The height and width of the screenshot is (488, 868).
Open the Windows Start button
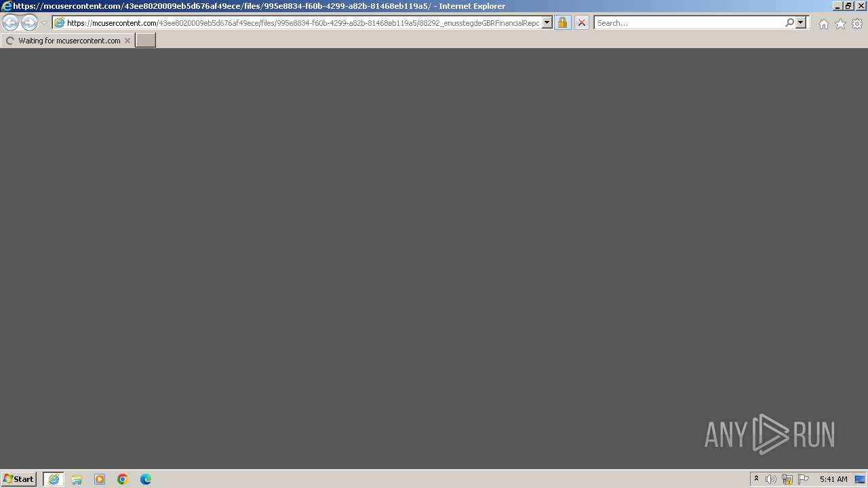(18, 479)
